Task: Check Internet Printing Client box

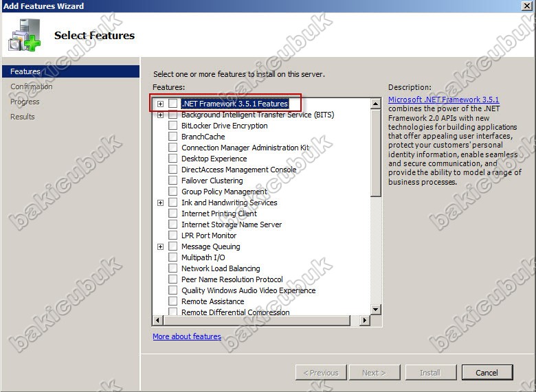Action: 173,214
